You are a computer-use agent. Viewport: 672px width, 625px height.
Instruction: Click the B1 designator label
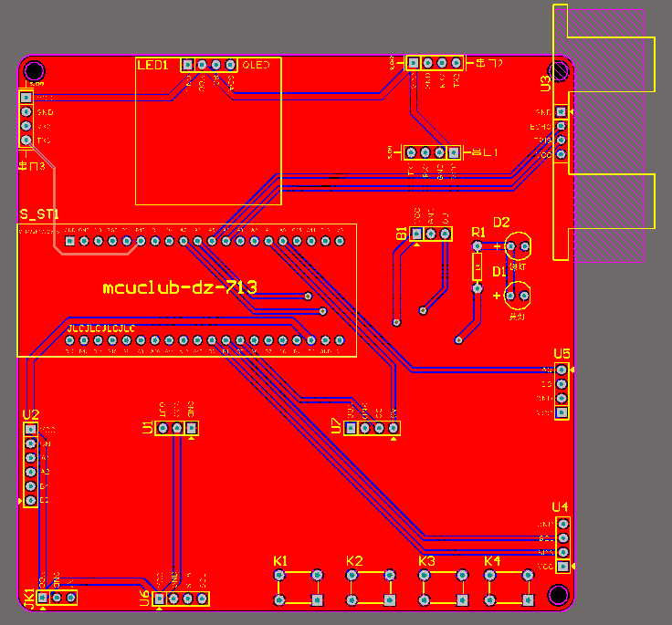[x=401, y=234]
